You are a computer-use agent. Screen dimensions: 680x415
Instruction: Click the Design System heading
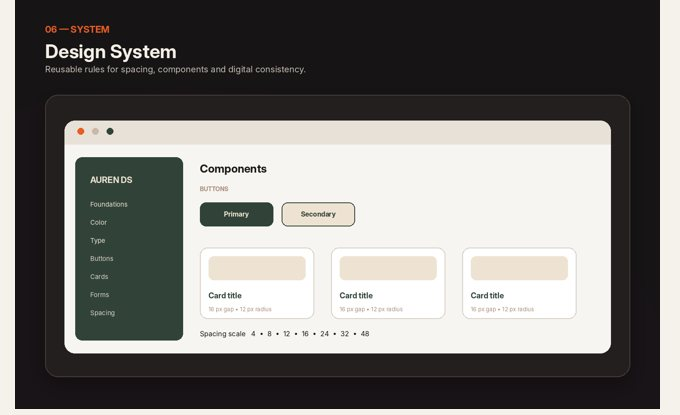(x=111, y=52)
